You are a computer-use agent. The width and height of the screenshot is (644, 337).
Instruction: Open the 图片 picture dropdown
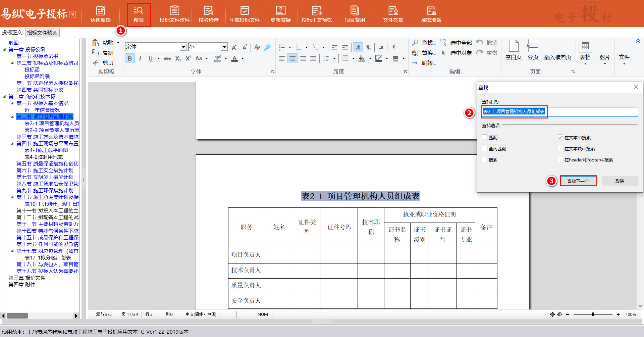[x=604, y=60]
